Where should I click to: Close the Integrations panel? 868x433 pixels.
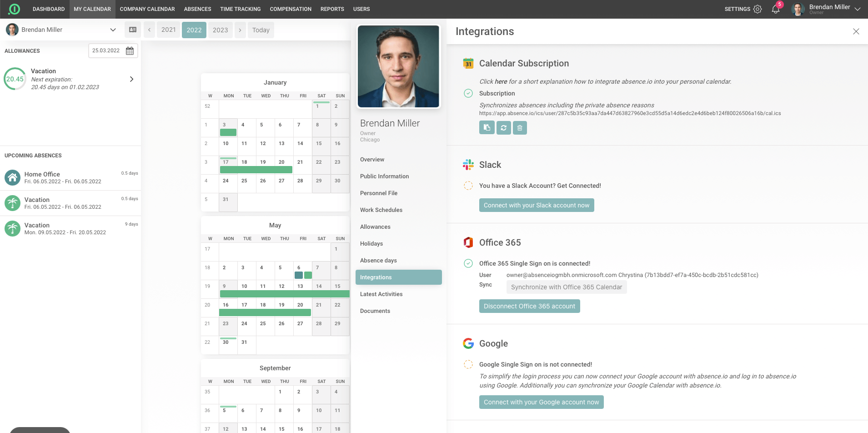tap(856, 31)
